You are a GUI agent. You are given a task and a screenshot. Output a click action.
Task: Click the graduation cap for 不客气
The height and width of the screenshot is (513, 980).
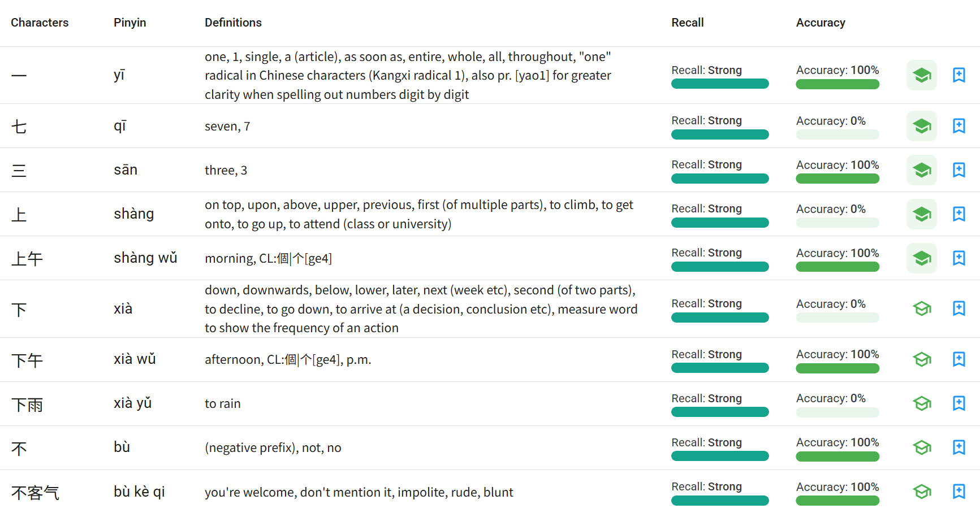pos(922,492)
